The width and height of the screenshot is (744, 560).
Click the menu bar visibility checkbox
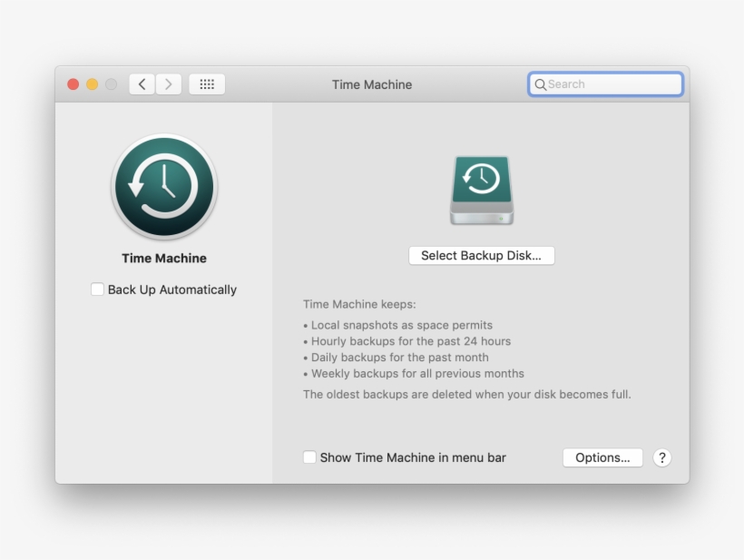(309, 457)
